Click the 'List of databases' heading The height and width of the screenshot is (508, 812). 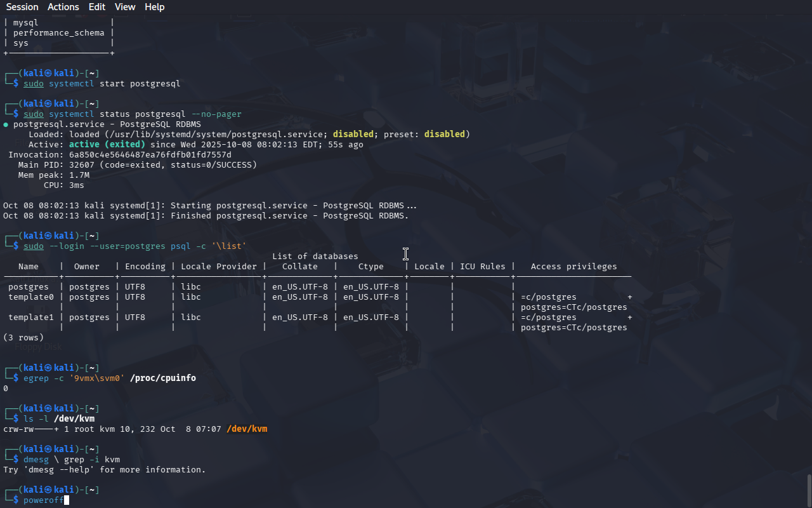click(315, 257)
